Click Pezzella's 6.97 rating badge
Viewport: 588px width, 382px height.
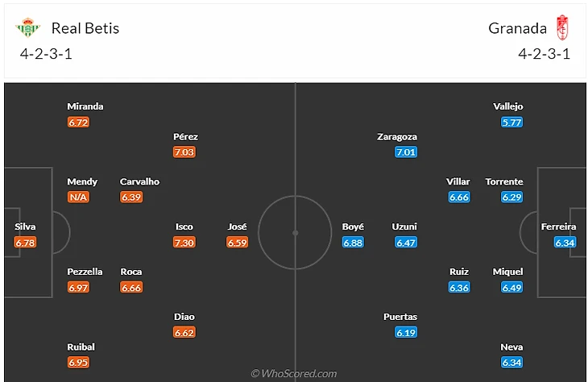pyautogui.click(x=79, y=287)
